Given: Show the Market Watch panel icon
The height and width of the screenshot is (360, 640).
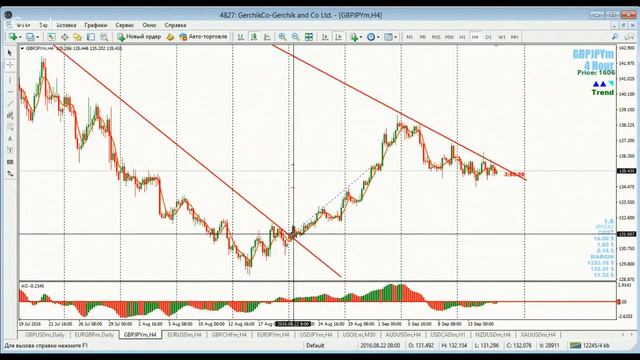Looking at the screenshot, I should point(51,37).
